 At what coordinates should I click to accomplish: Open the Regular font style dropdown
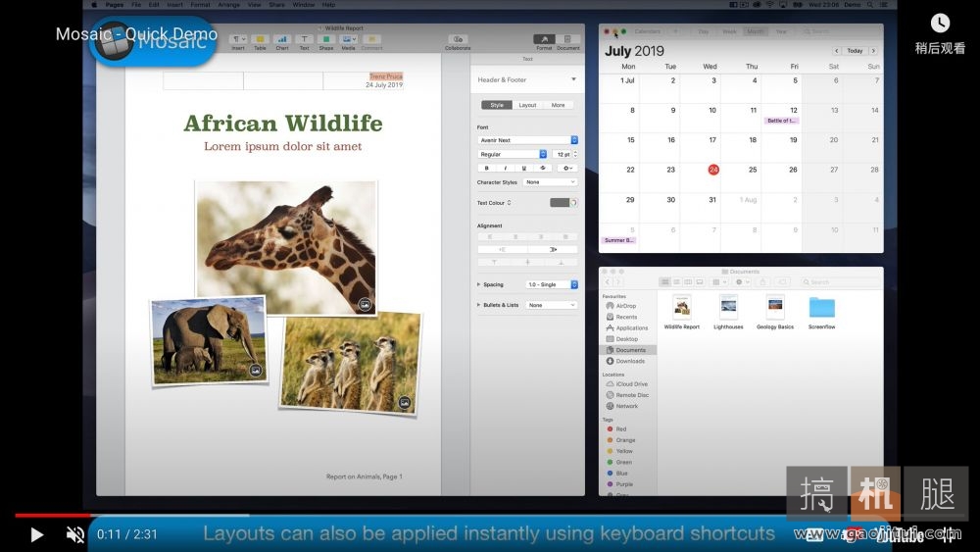[x=513, y=154]
